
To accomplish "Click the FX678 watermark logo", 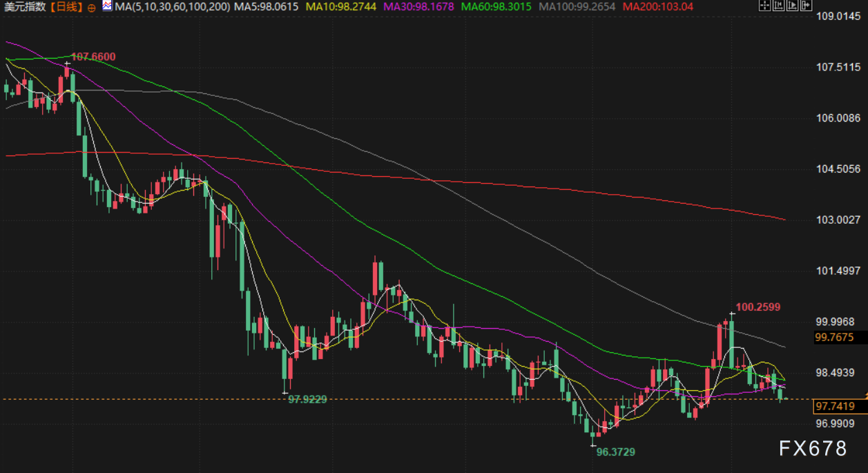I will click(812, 449).
